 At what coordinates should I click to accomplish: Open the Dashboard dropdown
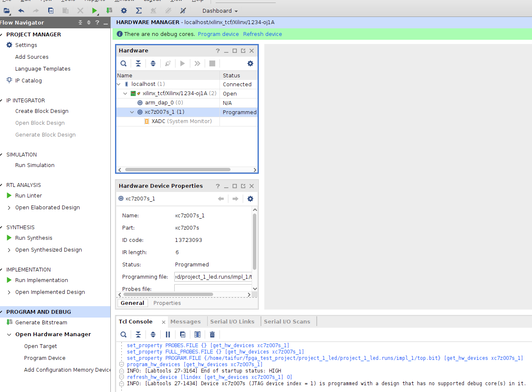point(220,11)
